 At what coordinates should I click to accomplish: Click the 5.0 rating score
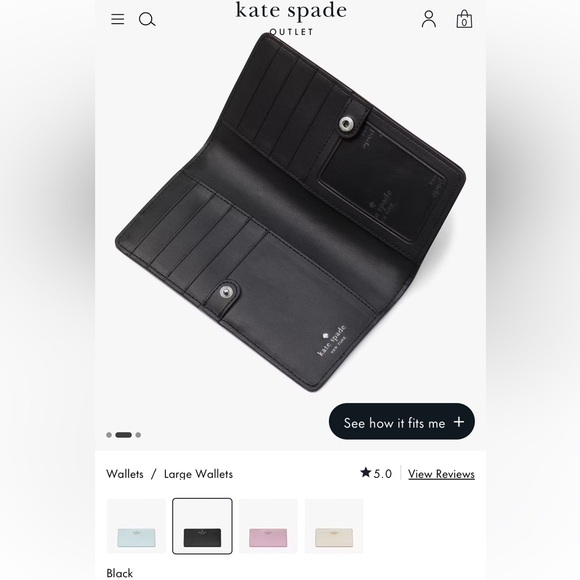click(x=382, y=474)
